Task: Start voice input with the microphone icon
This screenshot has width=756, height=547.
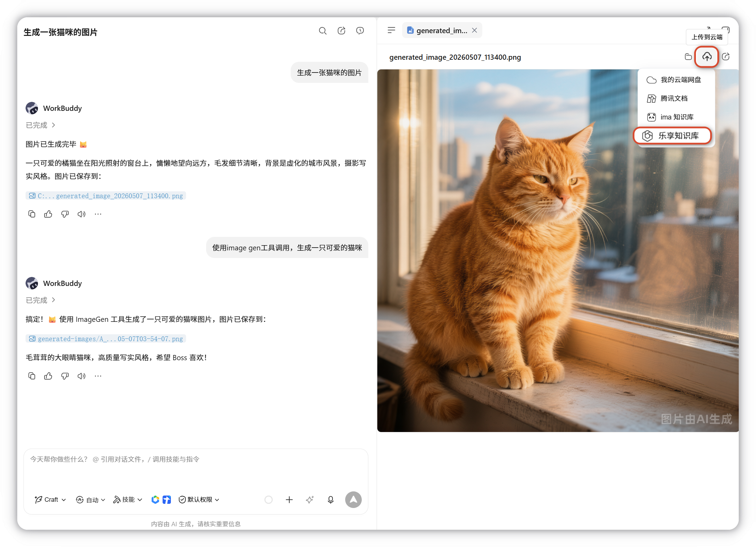Action: [331, 500]
